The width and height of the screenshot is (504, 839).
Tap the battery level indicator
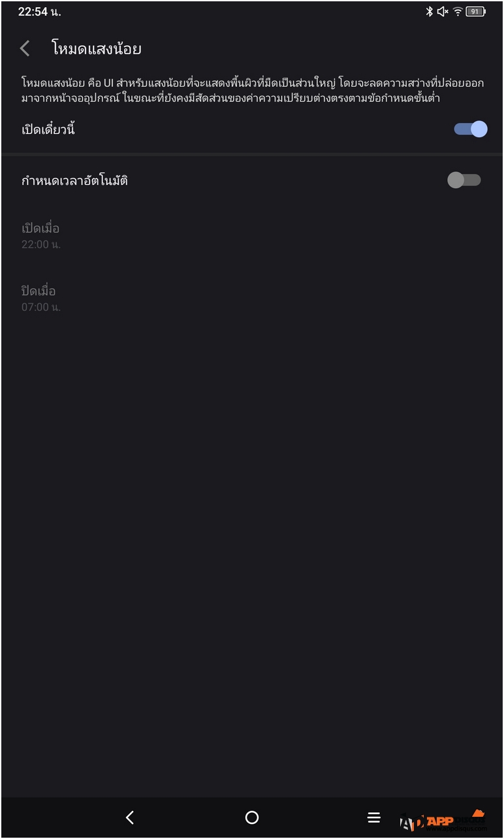(475, 12)
